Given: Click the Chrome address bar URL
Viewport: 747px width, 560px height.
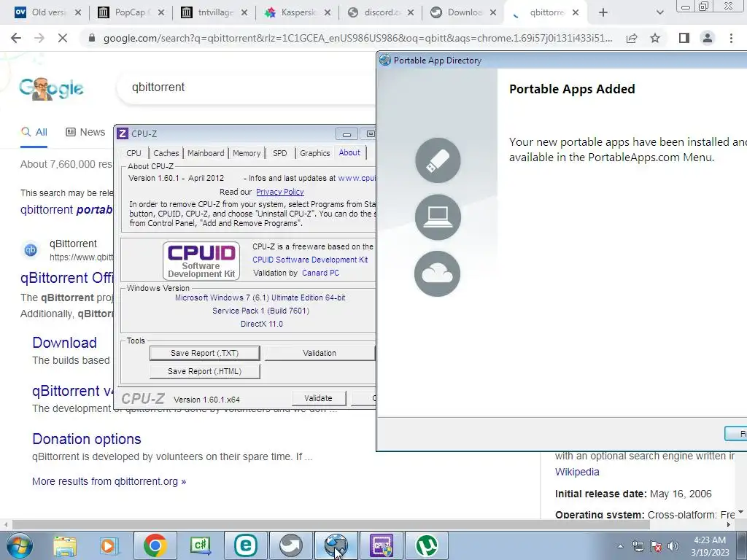Looking at the screenshot, I should pyautogui.click(x=357, y=38).
